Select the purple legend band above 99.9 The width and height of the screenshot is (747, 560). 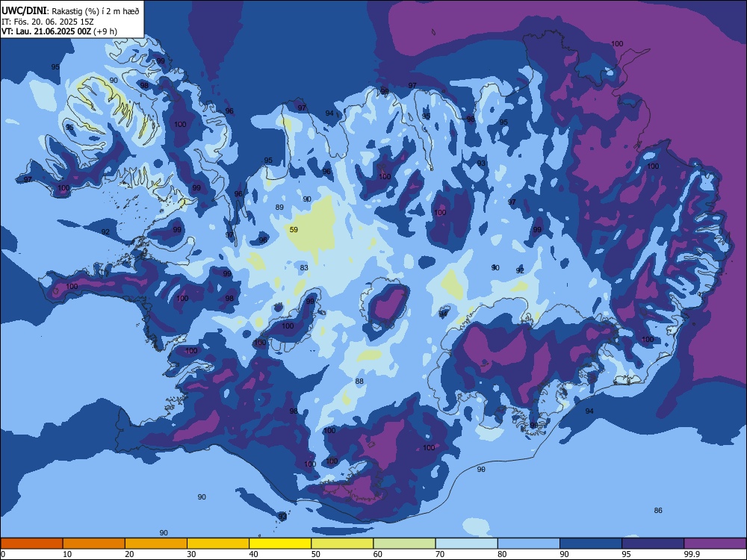(715, 544)
